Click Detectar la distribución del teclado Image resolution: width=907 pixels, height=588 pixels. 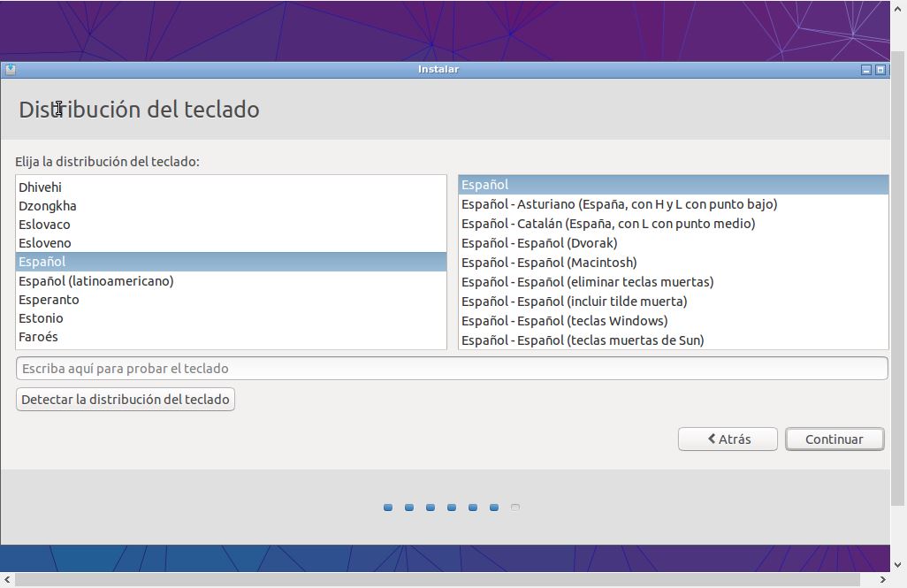click(126, 400)
